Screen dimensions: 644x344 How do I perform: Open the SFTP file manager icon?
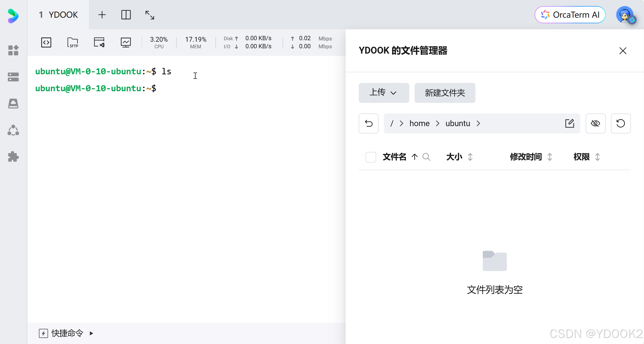[73, 42]
